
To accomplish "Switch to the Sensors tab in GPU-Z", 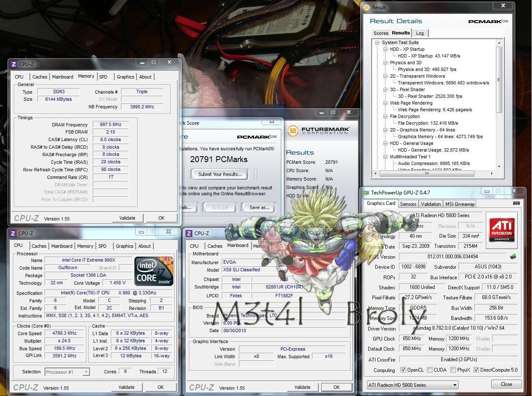I will pyautogui.click(x=408, y=204).
